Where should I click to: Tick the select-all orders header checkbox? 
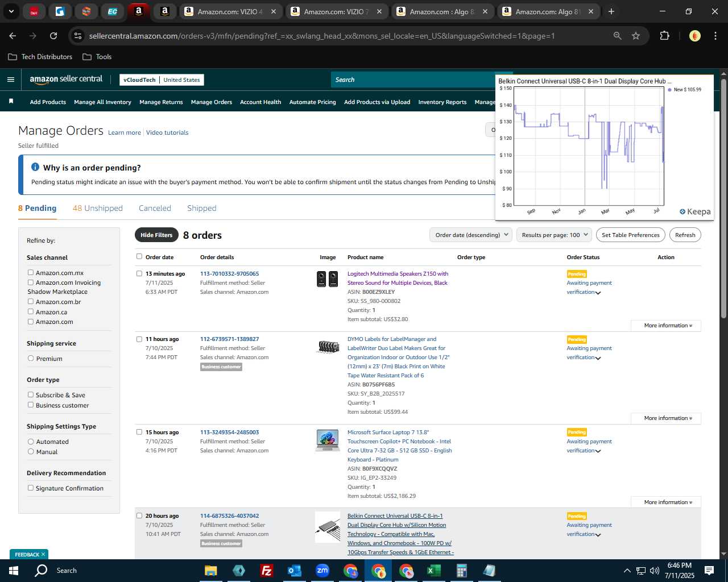(139, 256)
